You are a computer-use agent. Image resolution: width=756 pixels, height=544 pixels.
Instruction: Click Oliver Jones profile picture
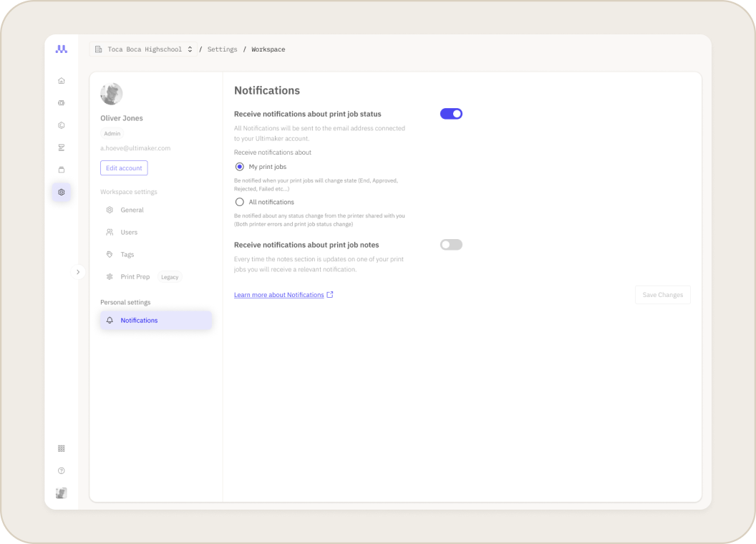[112, 94]
